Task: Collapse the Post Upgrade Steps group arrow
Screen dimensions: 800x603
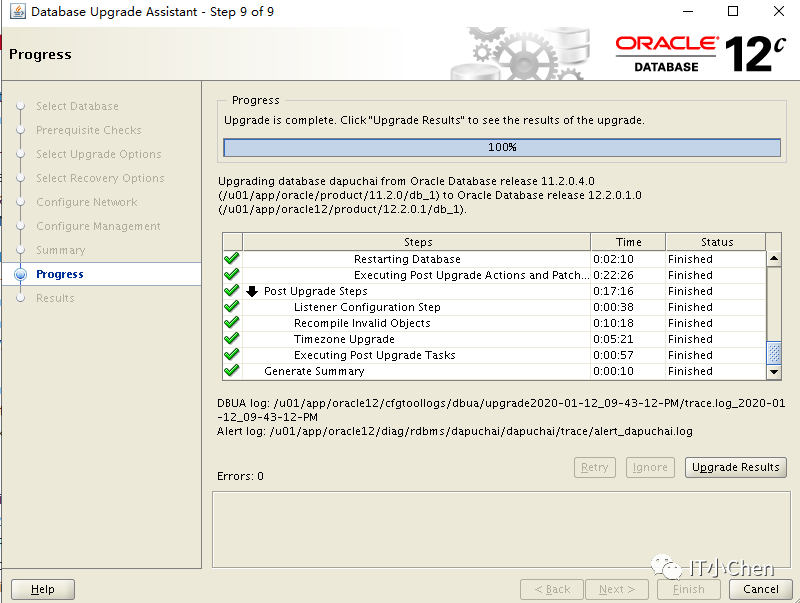Action: (252, 291)
